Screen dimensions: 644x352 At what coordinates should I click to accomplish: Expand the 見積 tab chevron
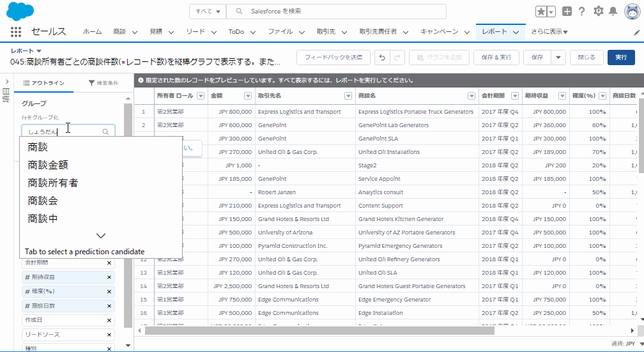click(171, 32)
